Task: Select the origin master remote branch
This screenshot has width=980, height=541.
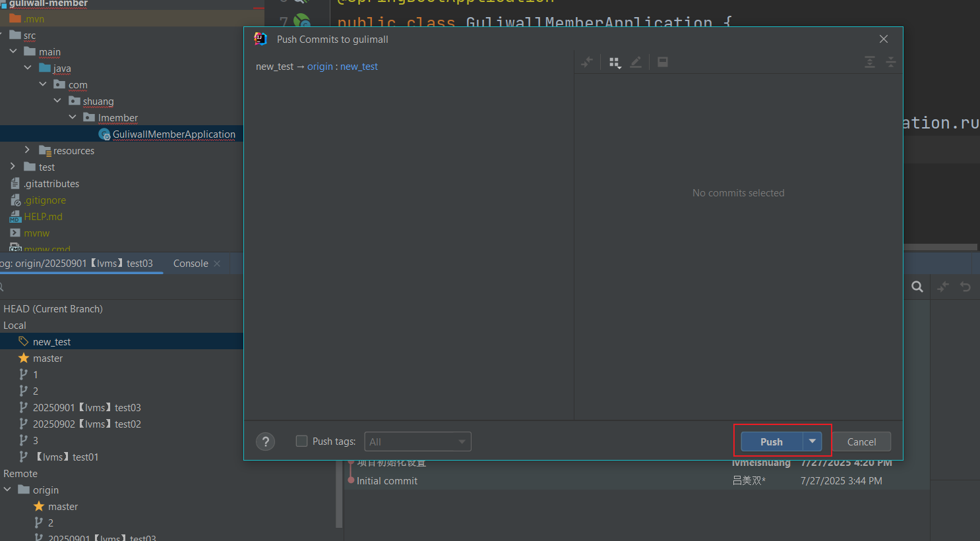Action: pos(63,507)
